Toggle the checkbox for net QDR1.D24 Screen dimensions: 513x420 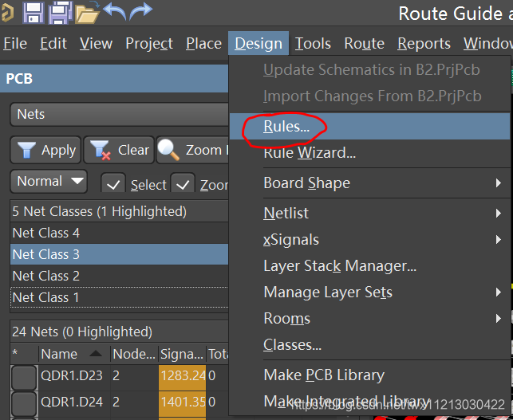pyautogui.click(x=24, y=404)
